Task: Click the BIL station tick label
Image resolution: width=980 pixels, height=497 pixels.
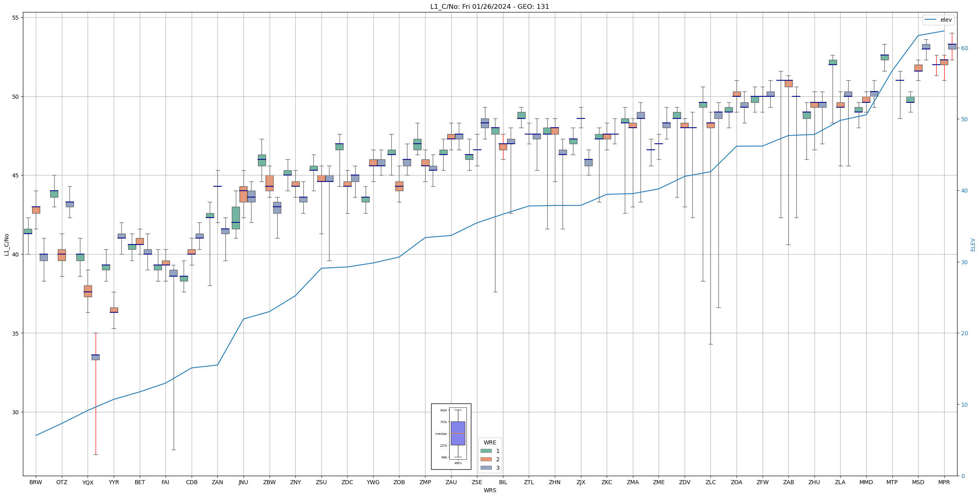Action: (503, 483)
